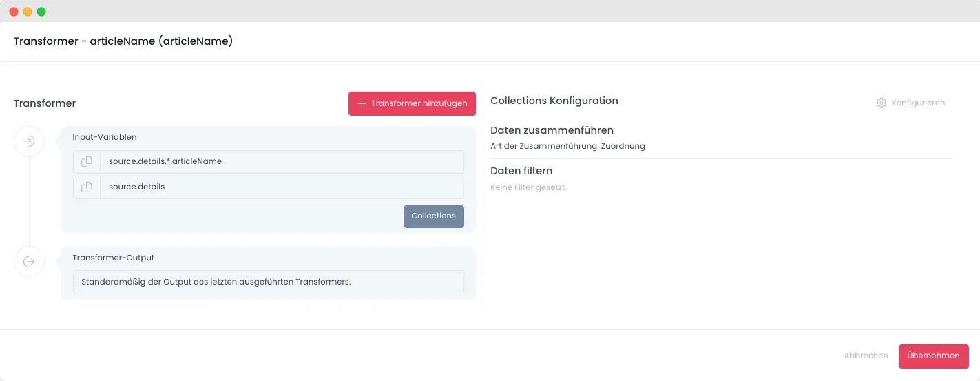Image resolution: width=980 pixels, height=381 pixels.
Task: Close the window with the red button
Action: coord(14,12)
